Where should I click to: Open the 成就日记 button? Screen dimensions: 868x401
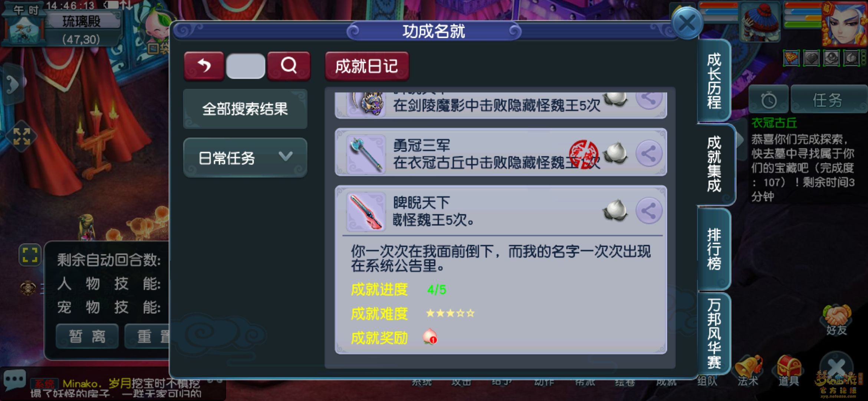[367, 66]
